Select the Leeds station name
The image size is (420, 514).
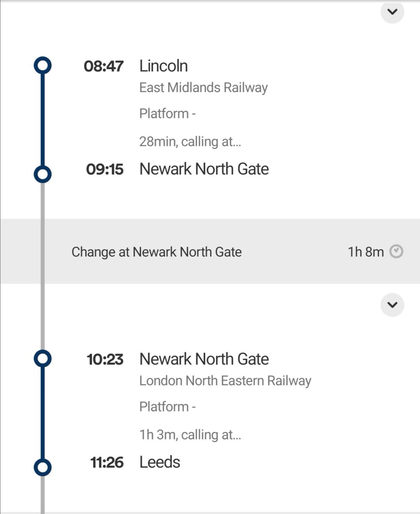(x=159, y=462)
